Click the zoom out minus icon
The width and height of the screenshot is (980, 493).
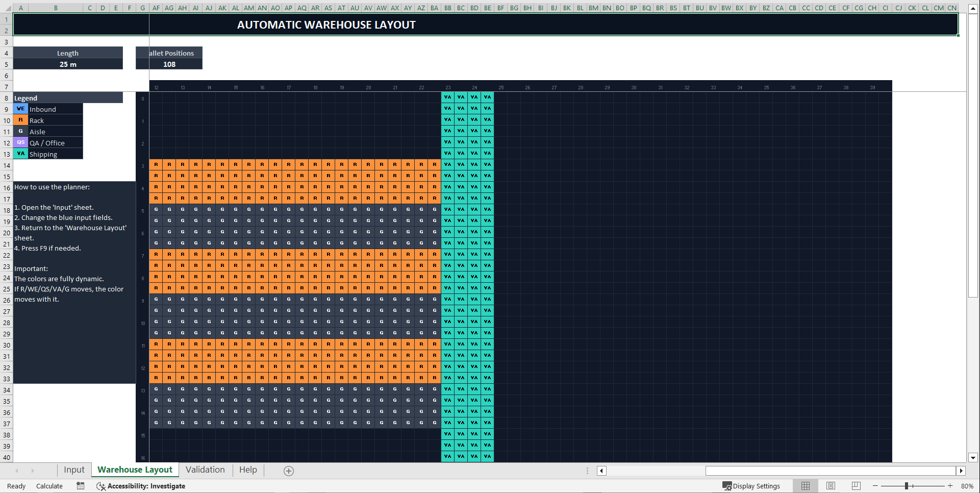point(875,486)
